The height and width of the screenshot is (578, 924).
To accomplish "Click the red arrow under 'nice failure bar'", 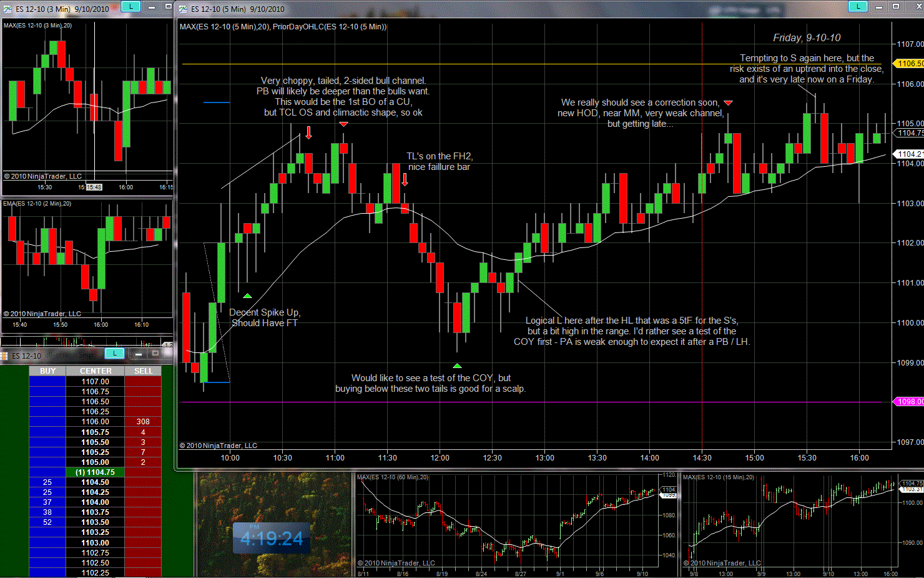I will (x=405, y=180).
